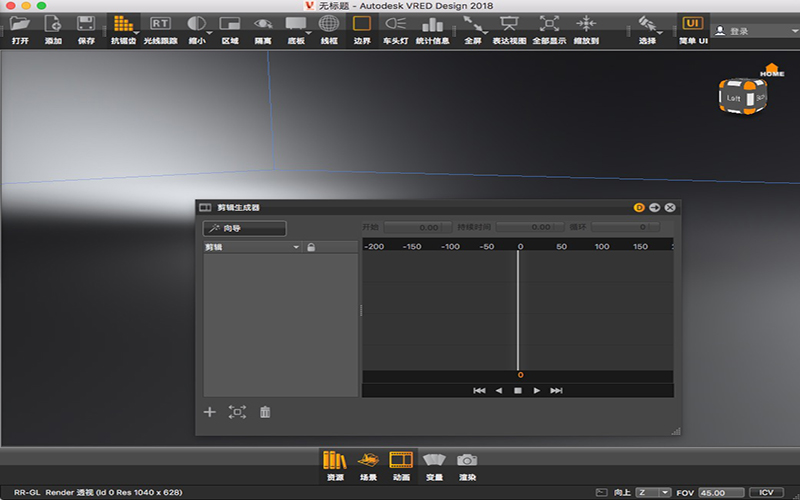Click the RR-GL status text
Screen dimensions: 800x500
[27, 492]
